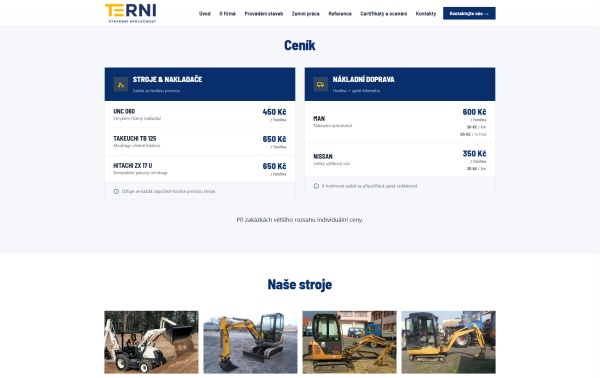This screenshot has height=378, width=600.
Task: Click the NÁKLADNÍ DOPRAVA heading
Action: coord(364,80)
